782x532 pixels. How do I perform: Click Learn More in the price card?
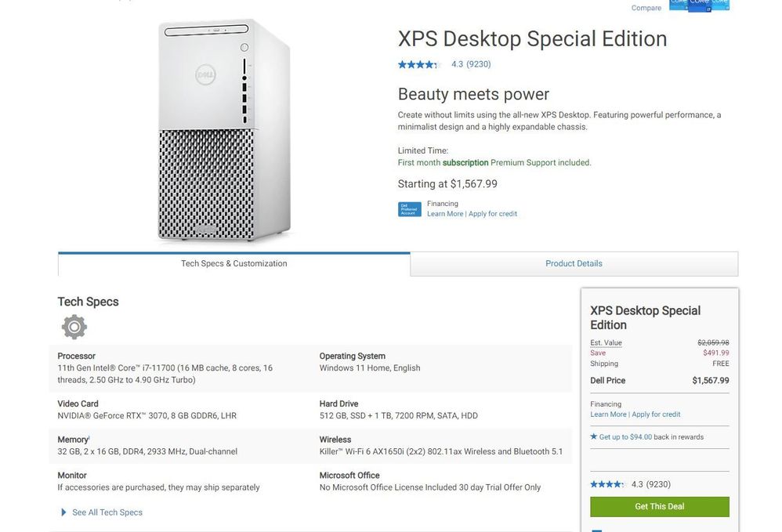pyautogui.click(x=608, y=414)
